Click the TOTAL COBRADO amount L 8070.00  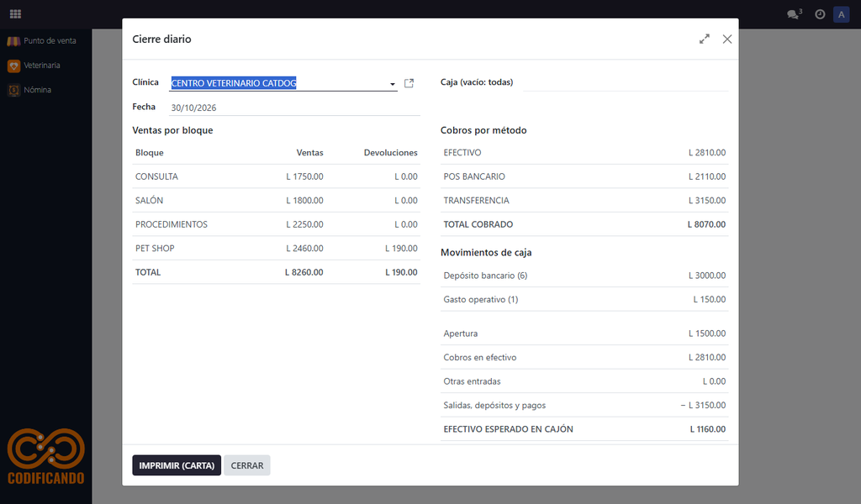coord(706,224)
